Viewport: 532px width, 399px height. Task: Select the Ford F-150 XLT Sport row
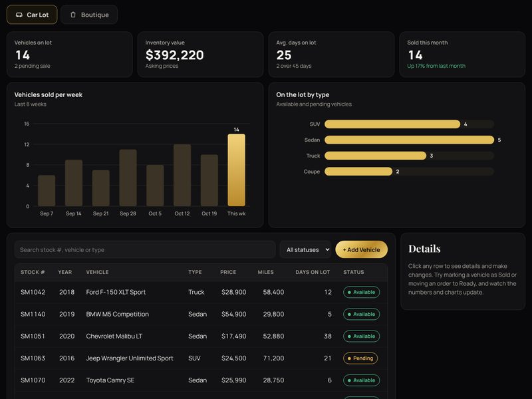pyautogui.click(x=201, y=292)
